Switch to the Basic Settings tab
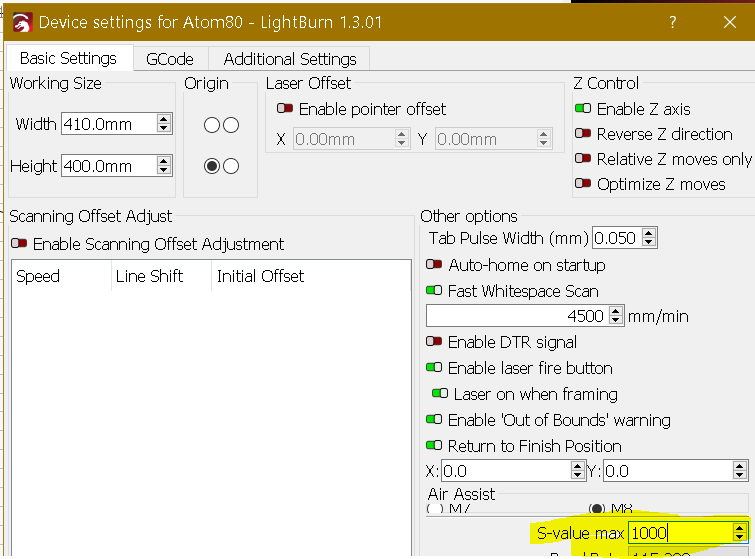The image size is (755, 559). pos(68,59)
